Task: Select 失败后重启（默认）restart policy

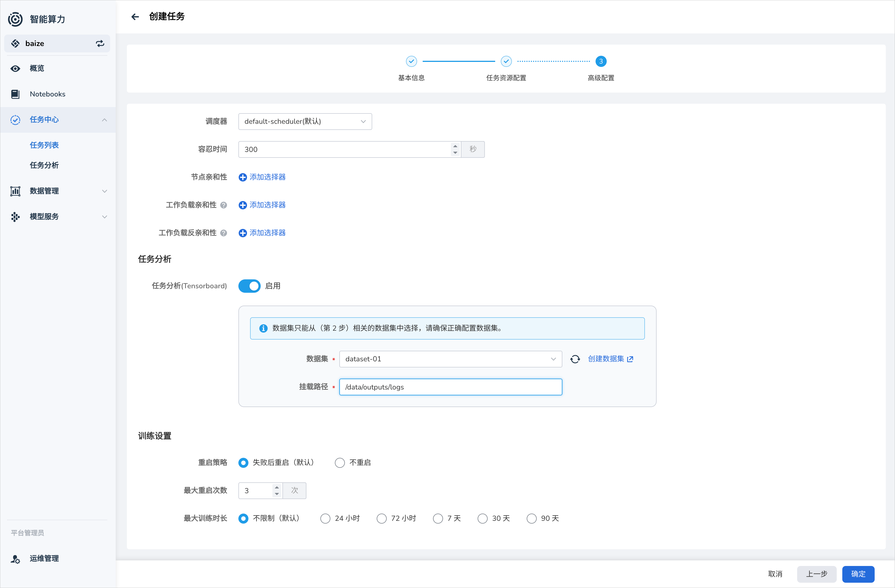Action: (243, 463)
